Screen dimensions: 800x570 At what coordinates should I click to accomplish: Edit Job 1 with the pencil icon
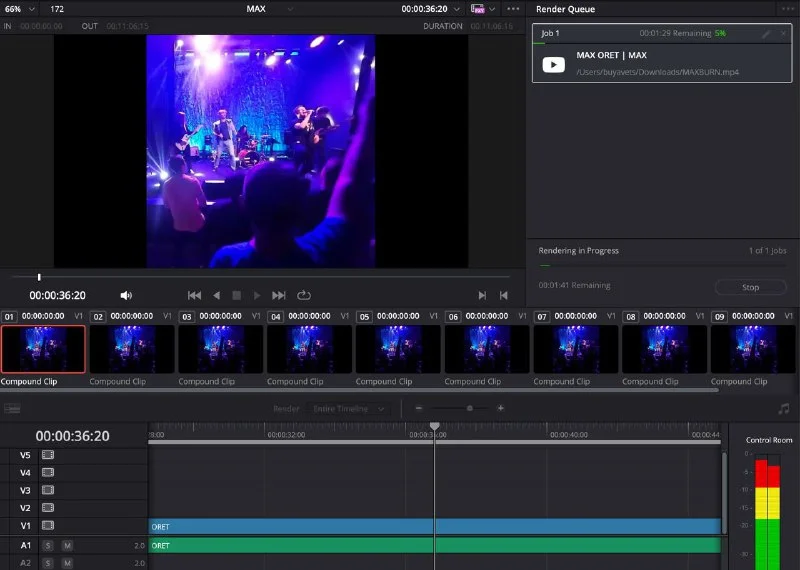click(766, 33)
